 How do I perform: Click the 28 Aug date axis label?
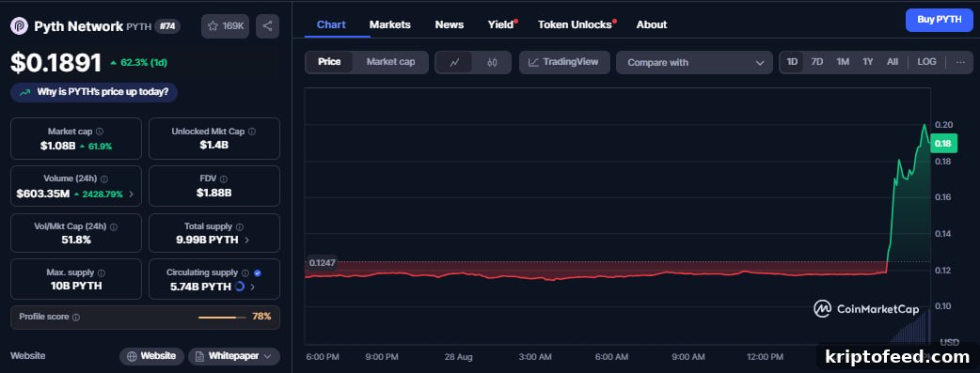tap(459, 357)
